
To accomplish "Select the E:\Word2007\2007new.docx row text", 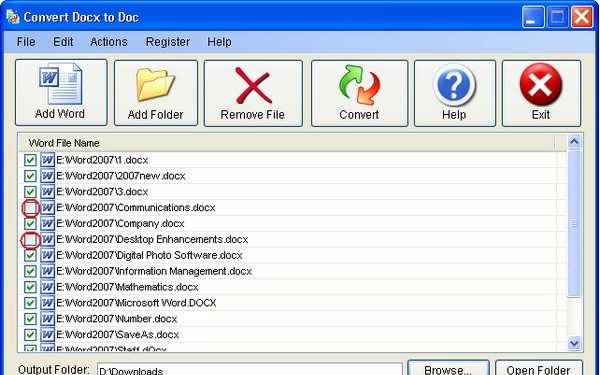I will [x=121, y=176].
